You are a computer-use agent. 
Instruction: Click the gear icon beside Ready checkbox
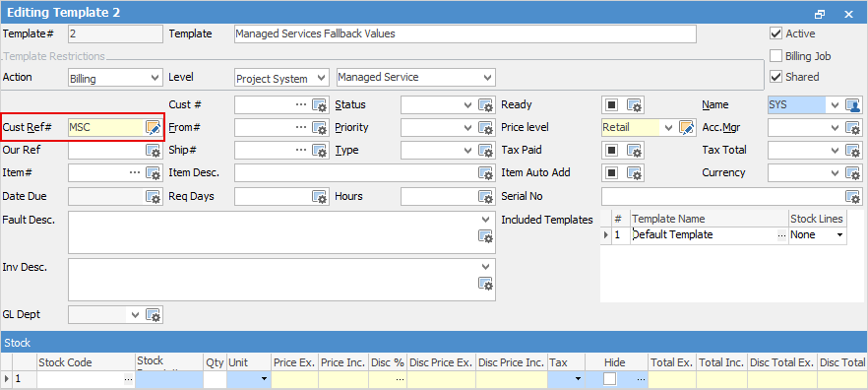pos(635,105)
